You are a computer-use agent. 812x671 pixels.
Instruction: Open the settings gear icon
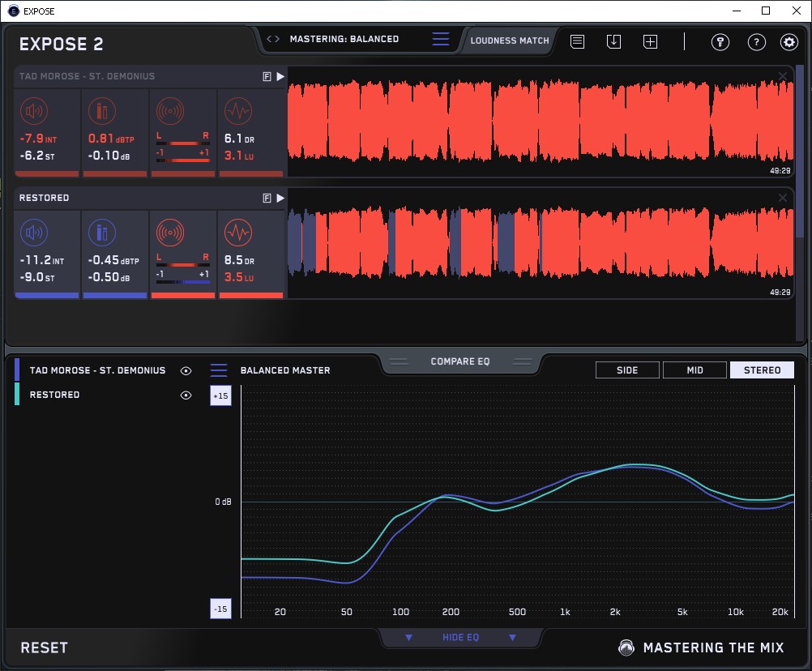pos(788,42)
